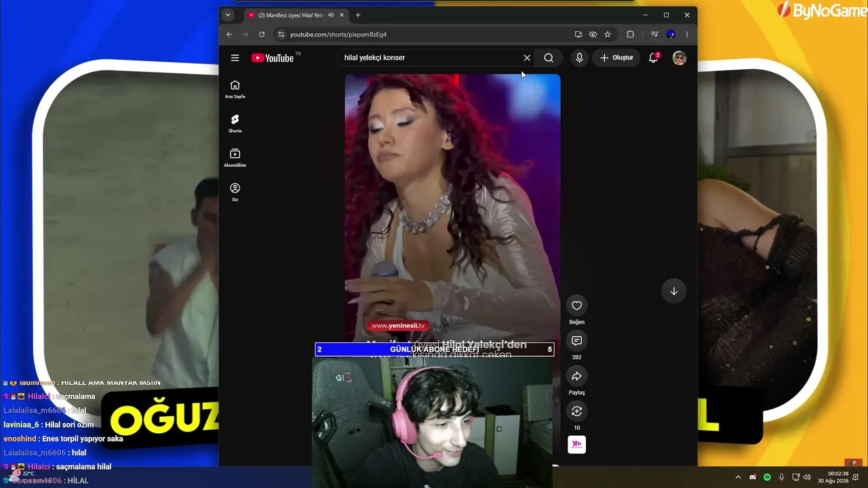Open Shorts in the YouTube sidebar
Viewport: 868px width, 488px height.
tap(235, 123)
